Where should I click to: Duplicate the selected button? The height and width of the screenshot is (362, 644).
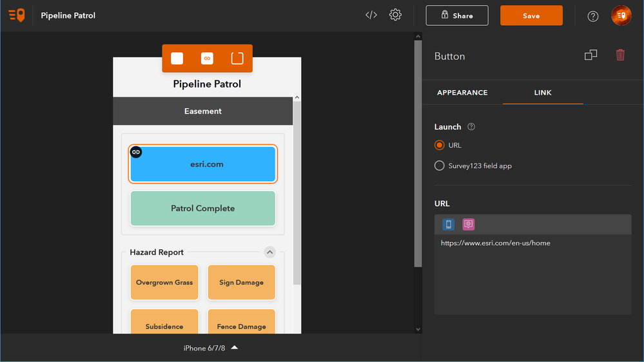(590, 55)
